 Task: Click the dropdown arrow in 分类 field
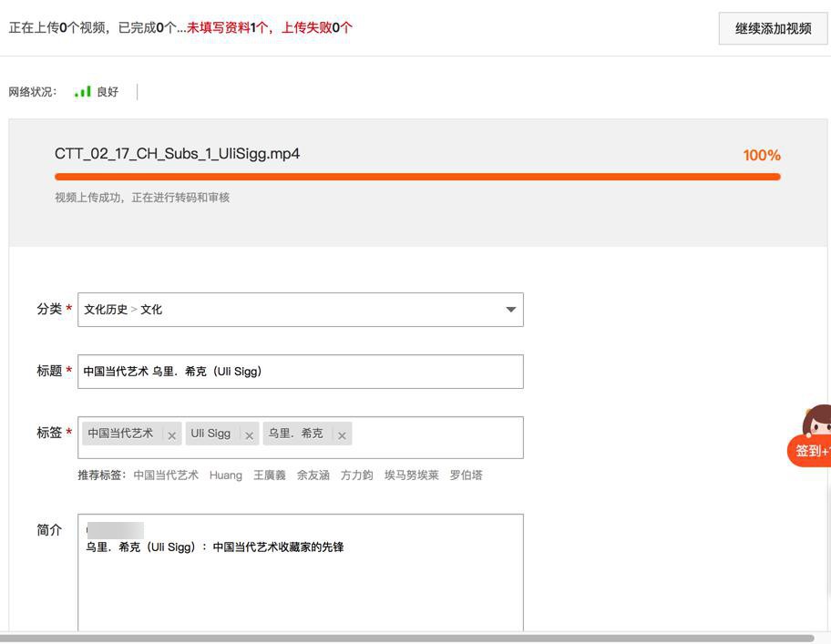510,310
